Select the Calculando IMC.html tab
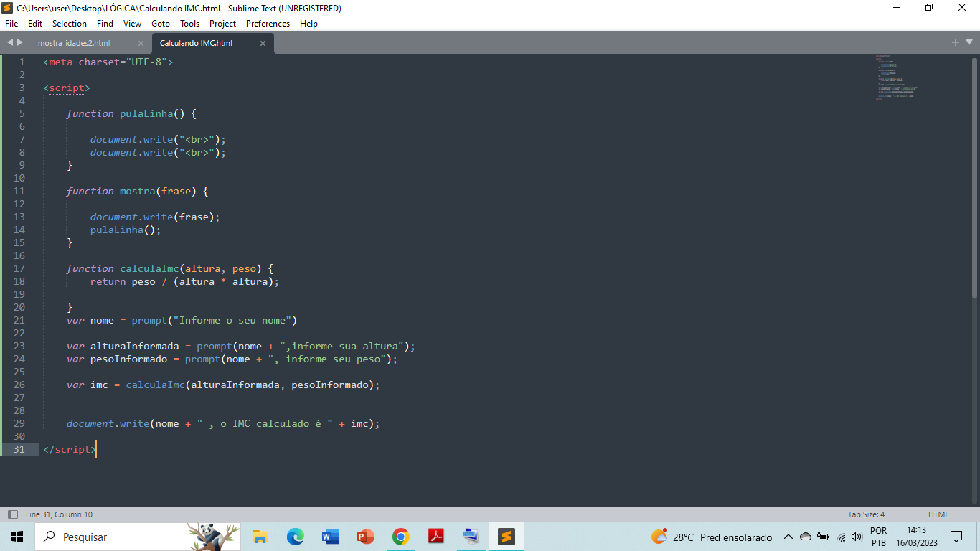 pyautogui.click(x=196, y=43)
